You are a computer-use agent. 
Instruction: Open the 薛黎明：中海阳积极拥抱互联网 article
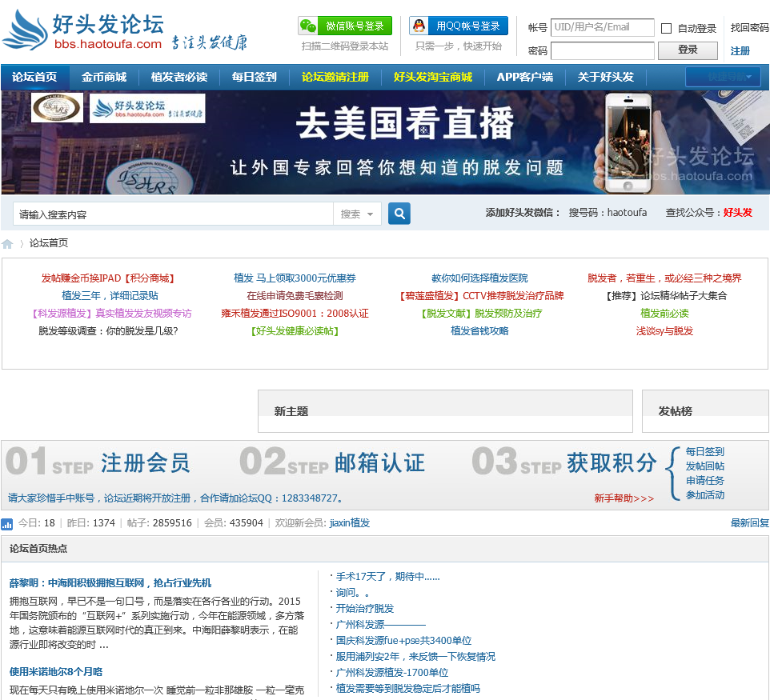[110, 583]
